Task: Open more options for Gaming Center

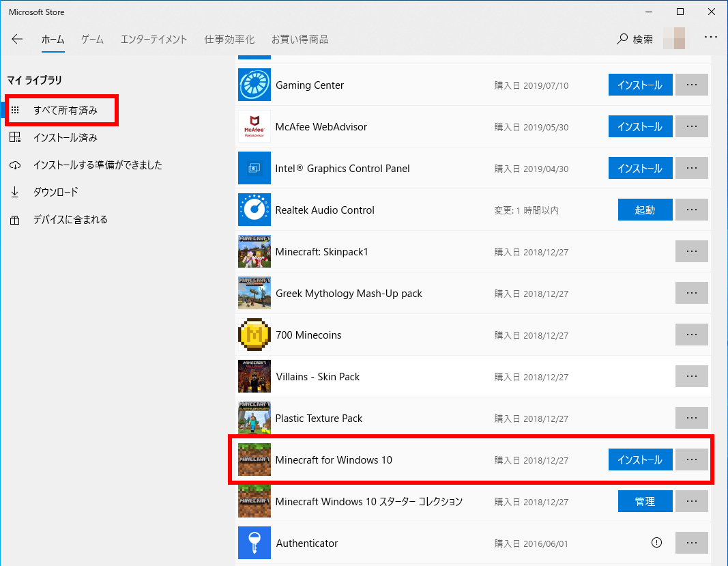Action: point(691,85)
